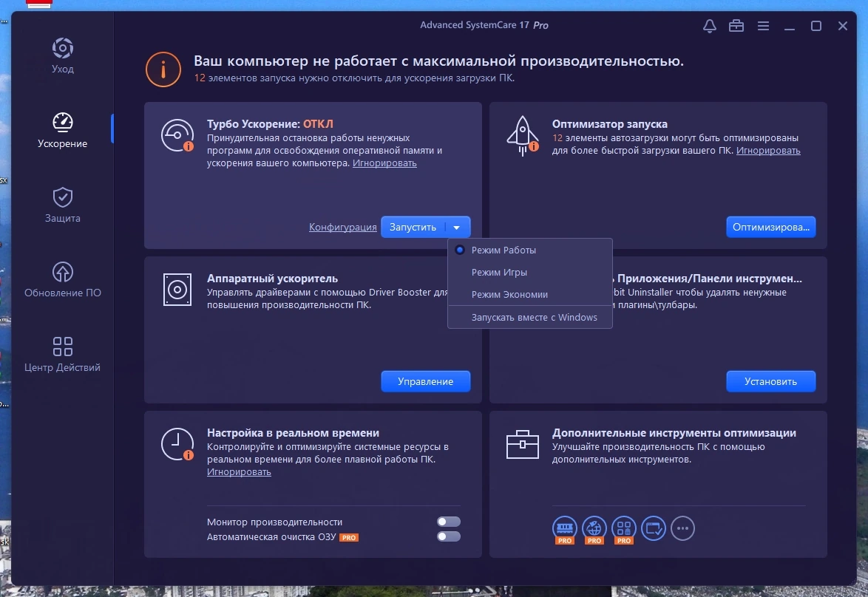Click the Настройка в реальном времени clock icon

177,444
